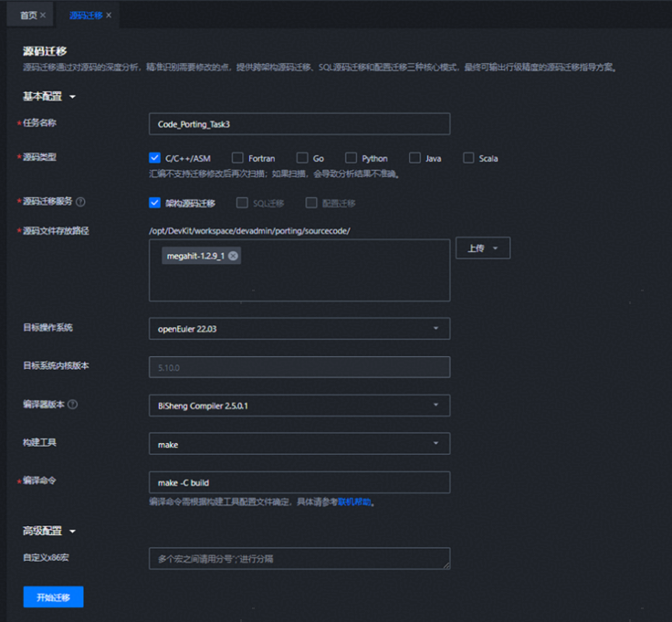Toggle the 架构源码迁移 checkbox
The width and height of the screenshot is (672, 622).
[155, 203]
